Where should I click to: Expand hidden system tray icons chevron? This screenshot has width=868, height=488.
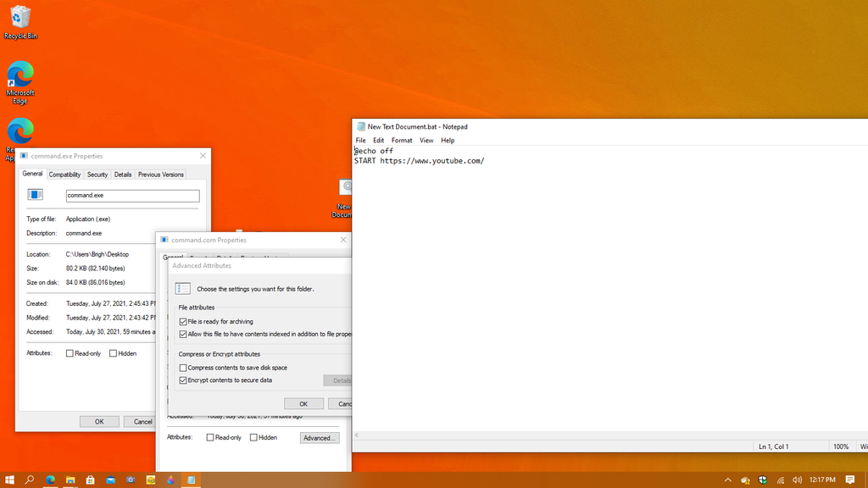pos(728,480)
